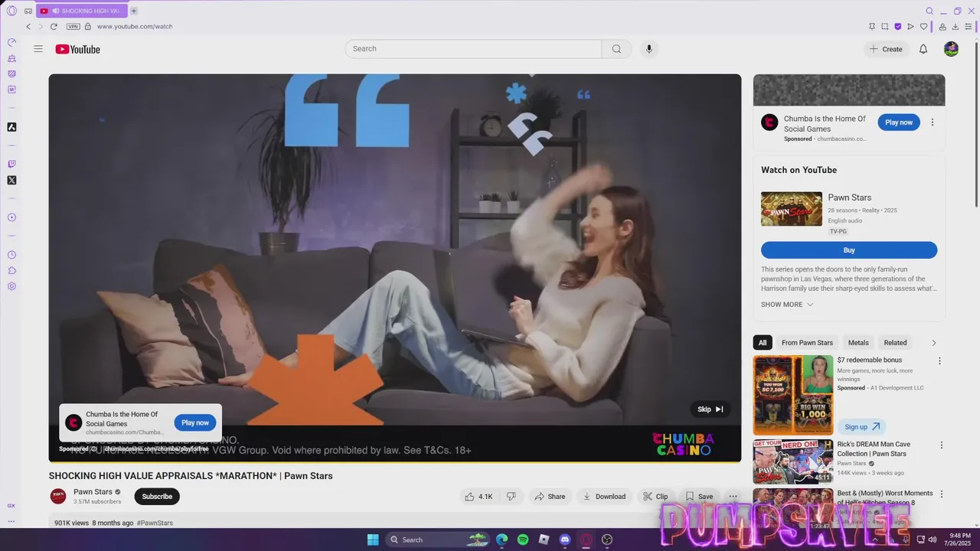Open YouTube notifications bell
The image size is (980, 551).
[x=923, y=49]
